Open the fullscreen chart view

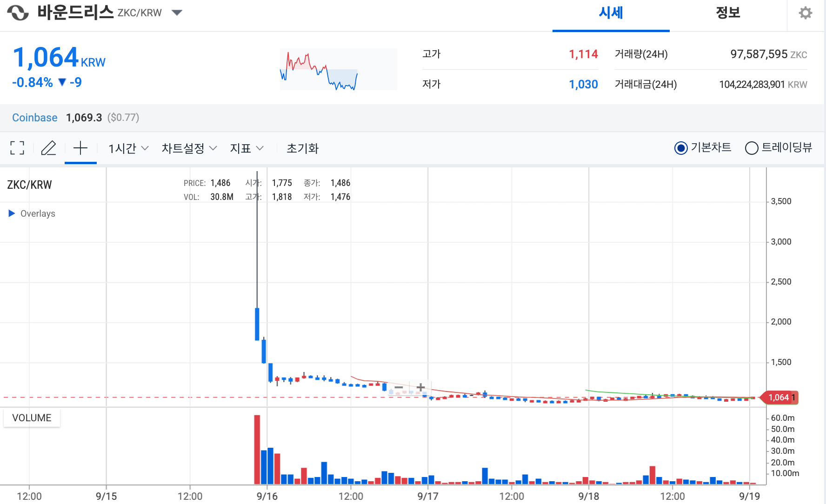click(17, 148)
